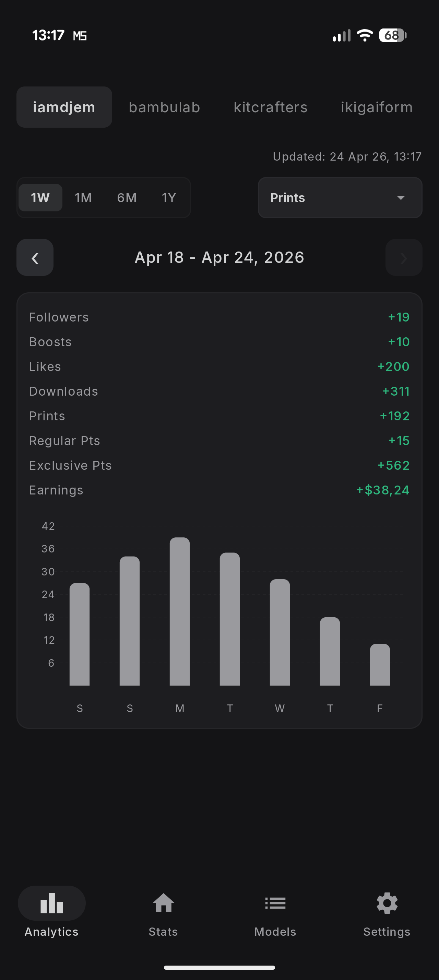
Task: Switch to the 6M time range
Action: tap(127, 198)
